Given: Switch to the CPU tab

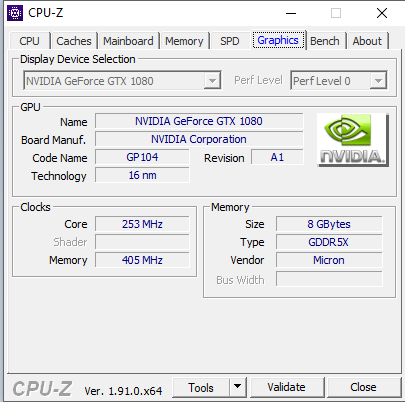Looking at the screenshot, I should click(29, 41).
